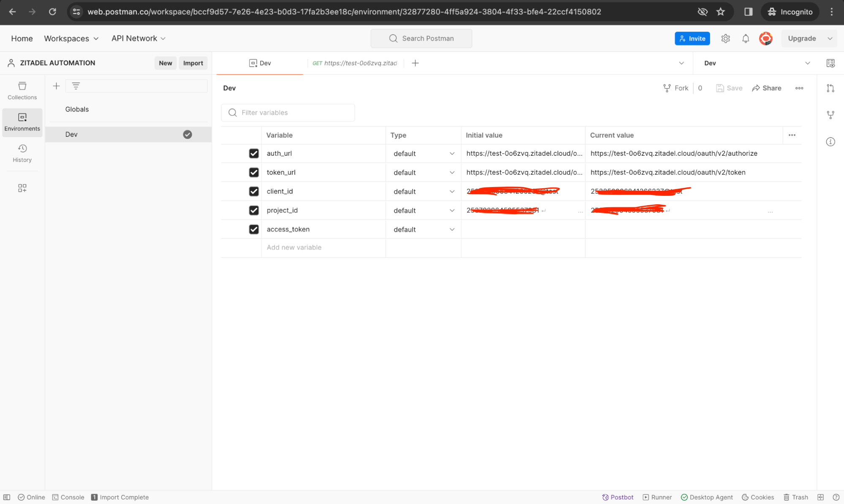The image size is (844, 504).
Task: Click the configure workspace sidebar icon
Action: coord(22,188)
